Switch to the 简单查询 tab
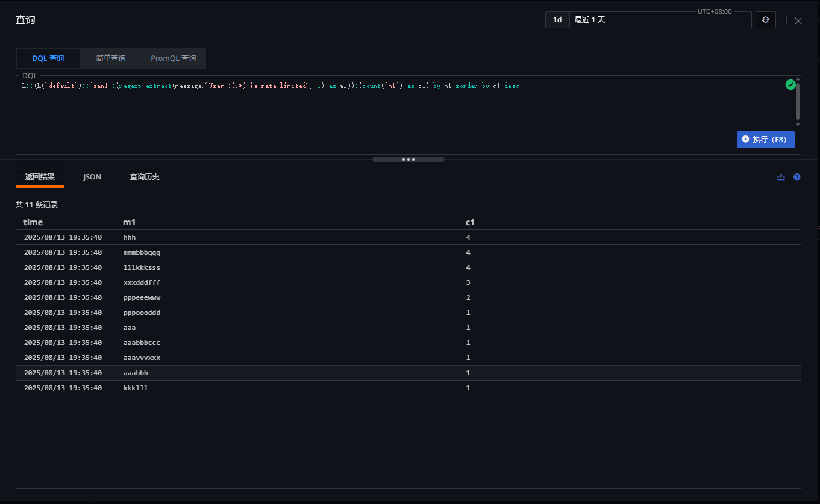This screenshot has width=820, height=504. pos(110,58)
